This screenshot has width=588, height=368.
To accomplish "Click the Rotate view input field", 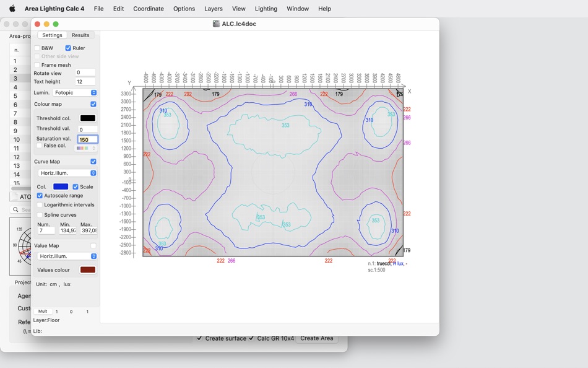I will coord(85,72).
